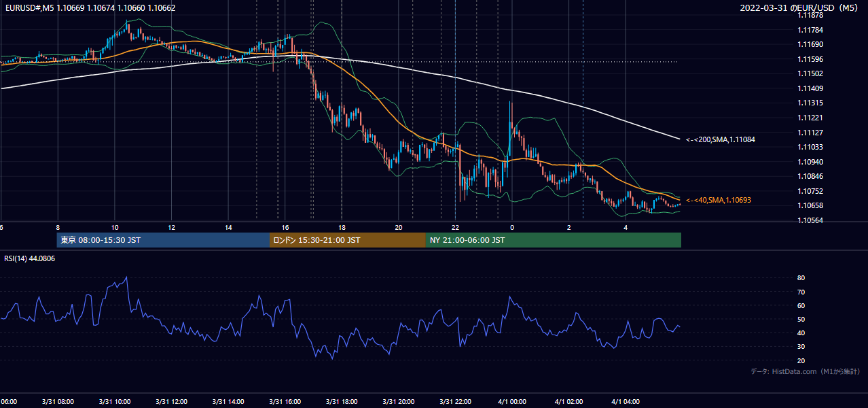Click hour label 8 under price chart
Viewport: 868px width, 408px height.
58,228
